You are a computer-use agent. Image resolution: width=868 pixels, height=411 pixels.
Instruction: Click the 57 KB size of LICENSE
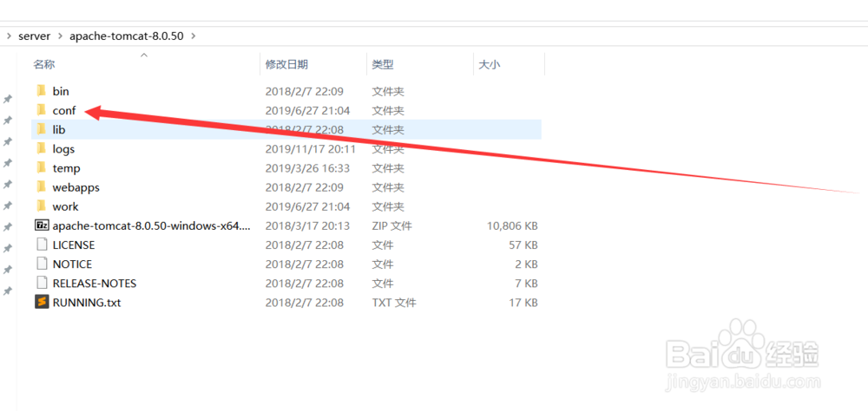(523, 245)
